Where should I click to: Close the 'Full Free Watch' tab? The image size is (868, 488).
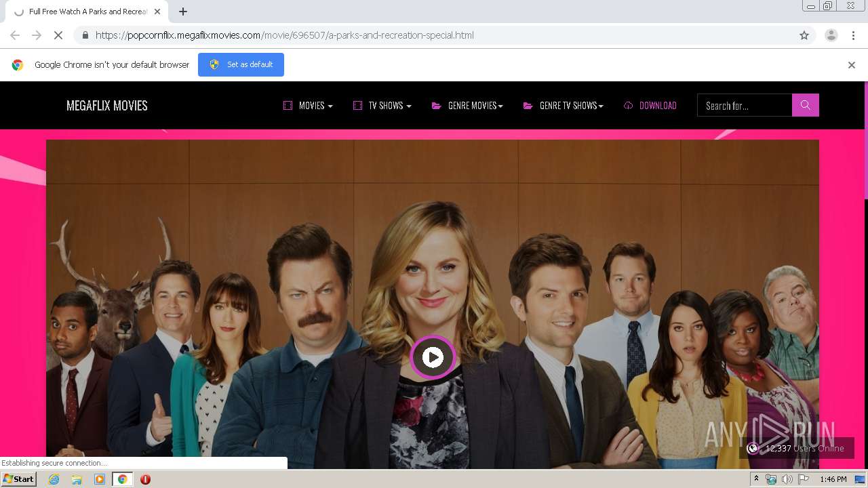pyautogui.click(x=157, y=12)
